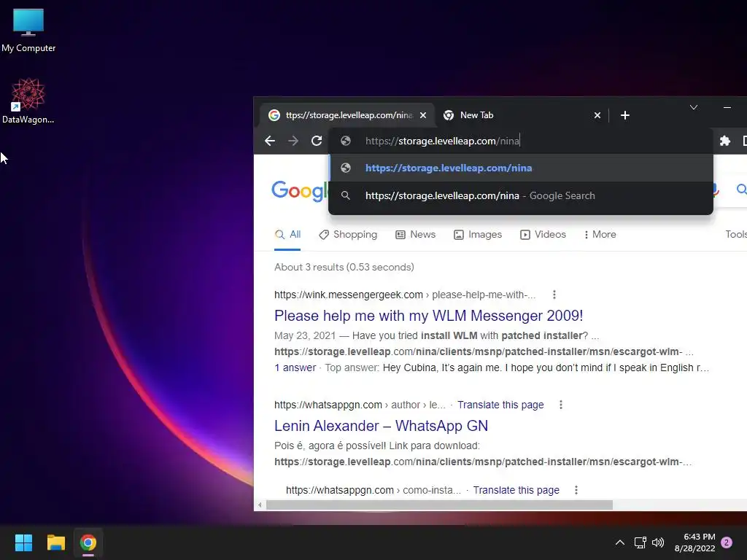Open the network status tray icon

[x=640, y=542]
